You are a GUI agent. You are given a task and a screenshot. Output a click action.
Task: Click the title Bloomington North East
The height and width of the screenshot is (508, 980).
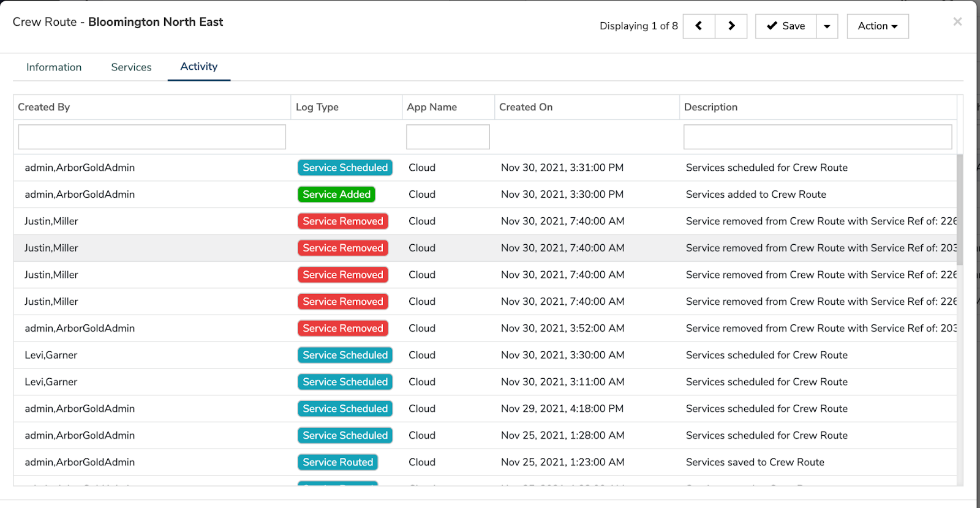(156, 22)
